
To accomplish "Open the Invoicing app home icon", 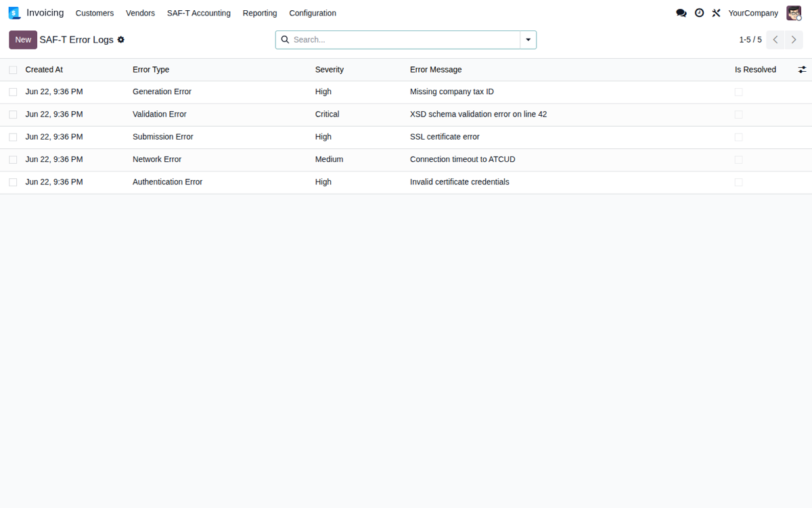I will (14, 13).
